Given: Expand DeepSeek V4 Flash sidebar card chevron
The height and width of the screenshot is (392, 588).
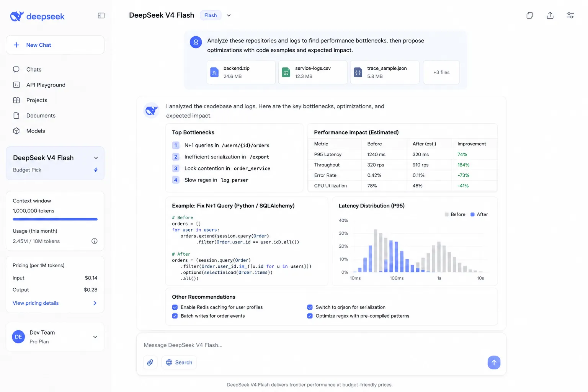Looking at the screenshot, I should tap(96, 158).
